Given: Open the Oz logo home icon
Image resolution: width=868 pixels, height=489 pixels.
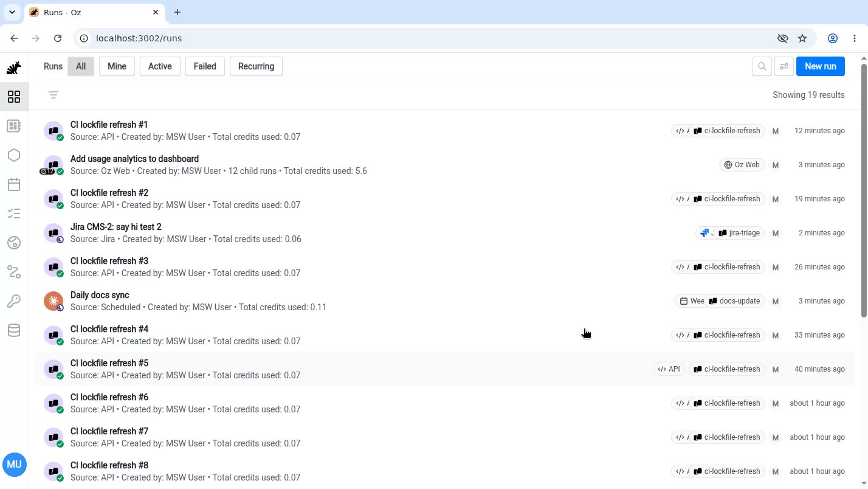Looking at the screenshot, I should [14, 68].
